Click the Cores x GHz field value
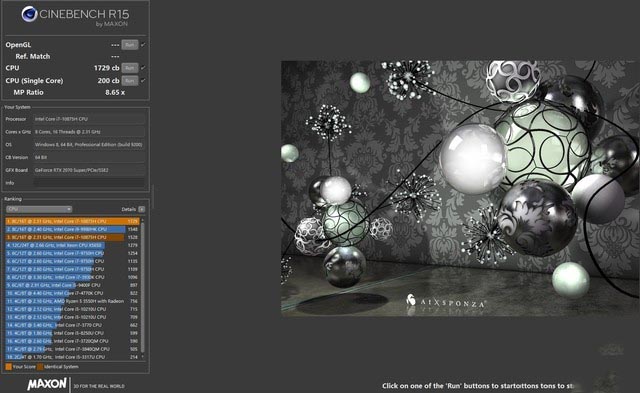 [x=89, y=132]
